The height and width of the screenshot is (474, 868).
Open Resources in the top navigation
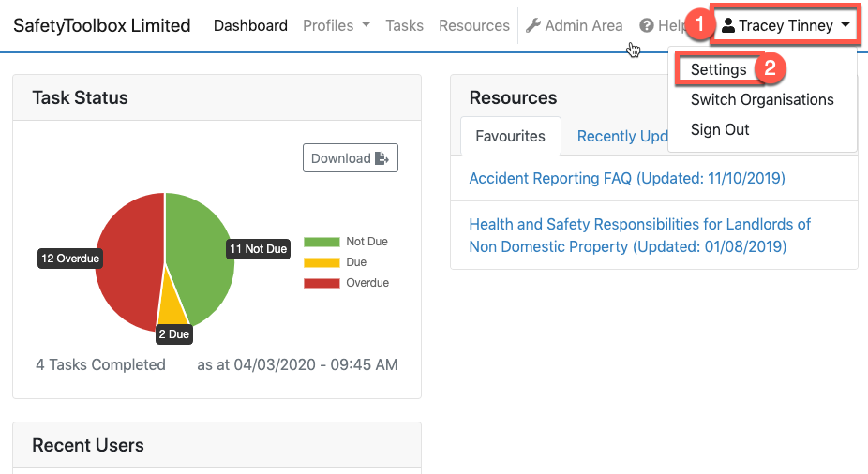click(473, 26)
